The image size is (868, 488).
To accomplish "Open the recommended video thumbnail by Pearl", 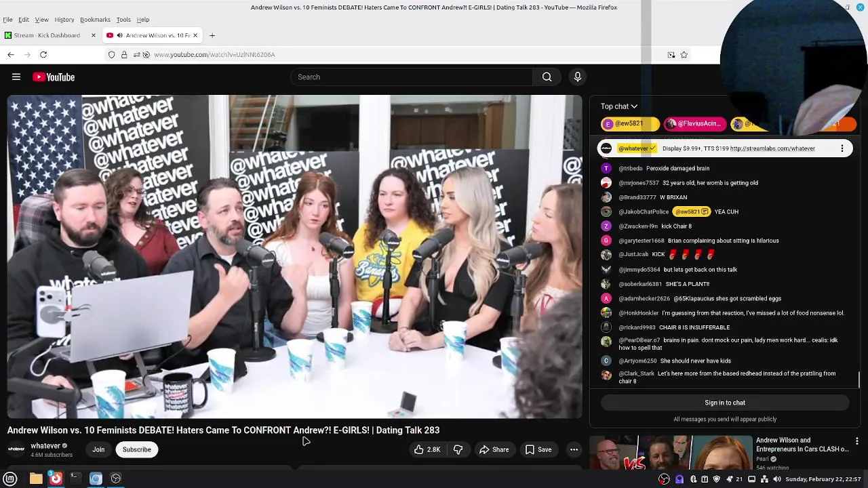I will [x=671, y=453].
